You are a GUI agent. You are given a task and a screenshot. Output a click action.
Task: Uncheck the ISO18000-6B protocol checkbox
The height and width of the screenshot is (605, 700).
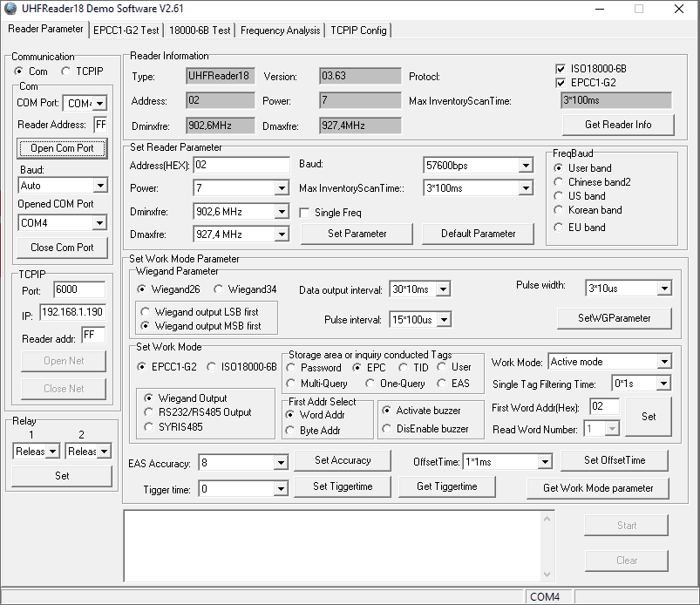561,69
